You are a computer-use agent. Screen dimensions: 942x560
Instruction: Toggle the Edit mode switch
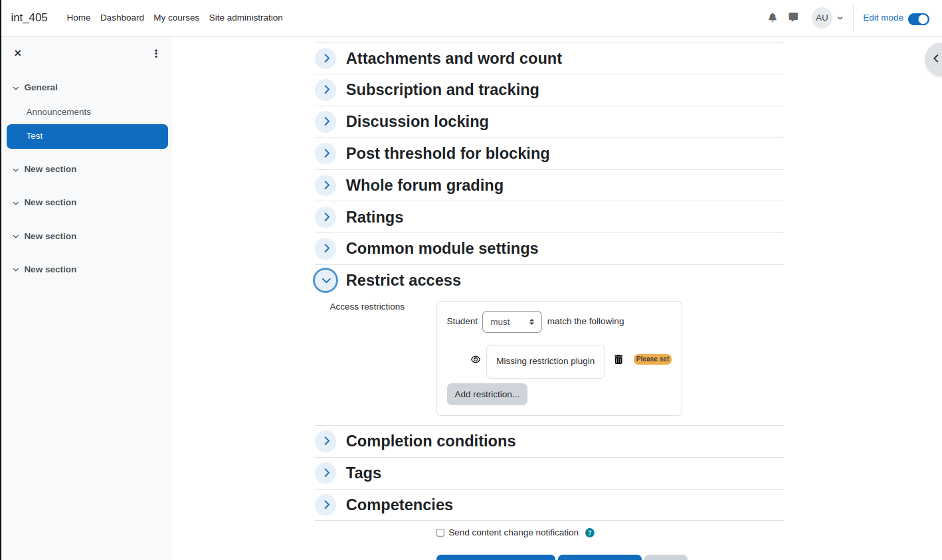pyautogui.click(x=918, y=19)
